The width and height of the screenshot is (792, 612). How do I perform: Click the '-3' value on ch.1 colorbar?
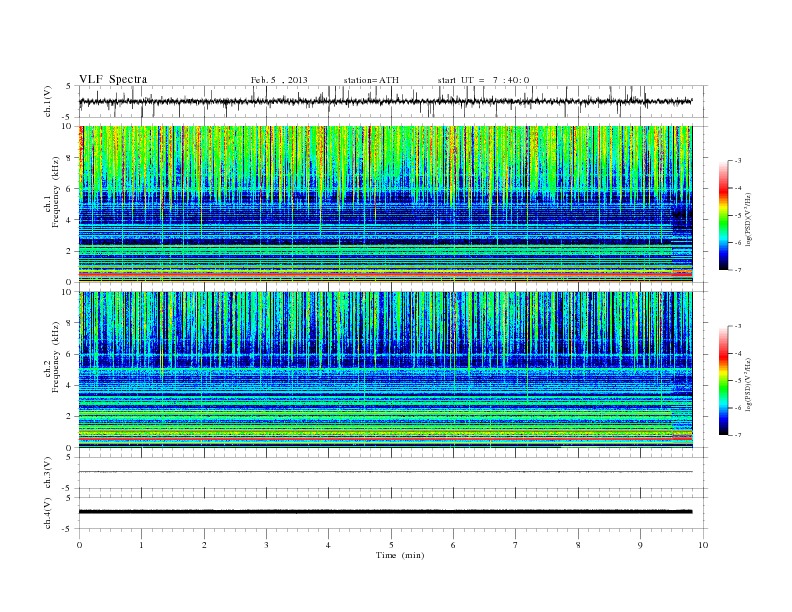point(737,161)
